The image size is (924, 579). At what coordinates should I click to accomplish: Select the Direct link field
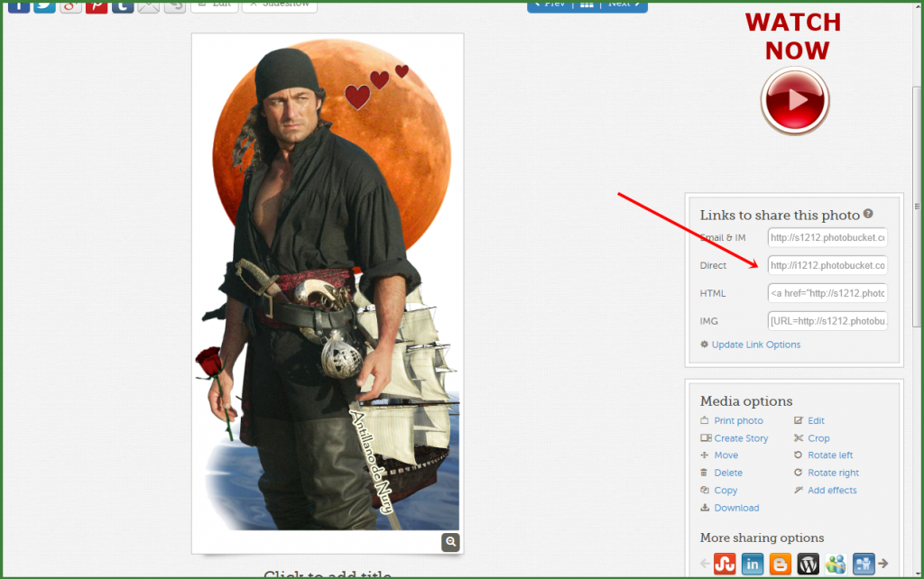(827, 265)
